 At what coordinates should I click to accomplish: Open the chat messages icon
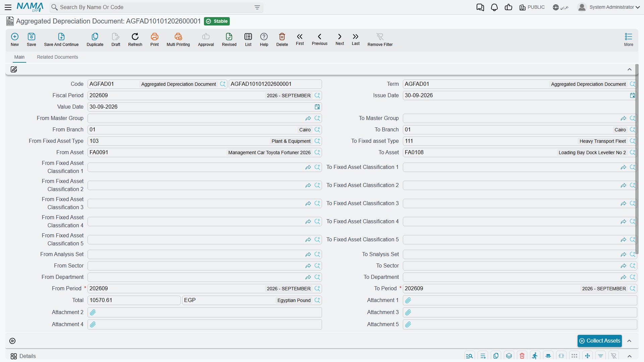pos(480,7)
